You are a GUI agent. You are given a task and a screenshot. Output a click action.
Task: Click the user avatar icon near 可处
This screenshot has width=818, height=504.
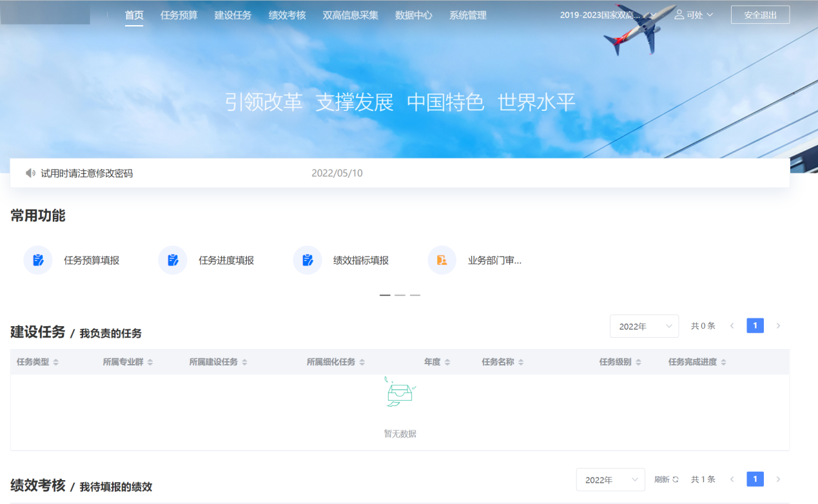click(x=679, y=15)
